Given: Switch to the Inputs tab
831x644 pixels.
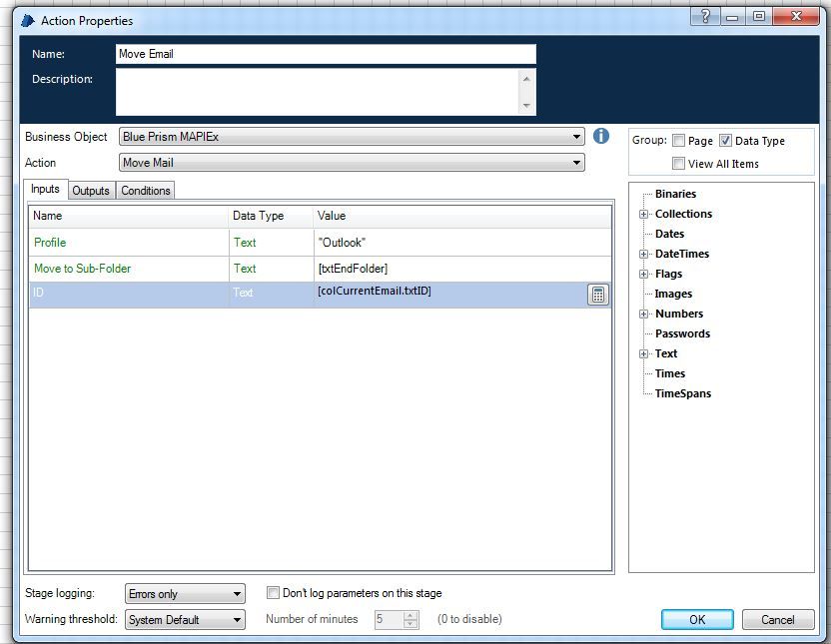Looking at the screenshot, I should coord(45,189).
